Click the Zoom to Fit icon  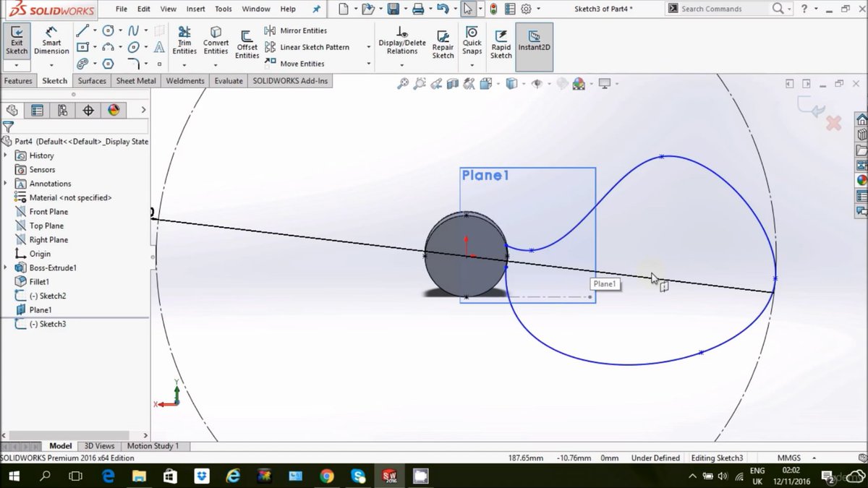[x=403, y=84]
